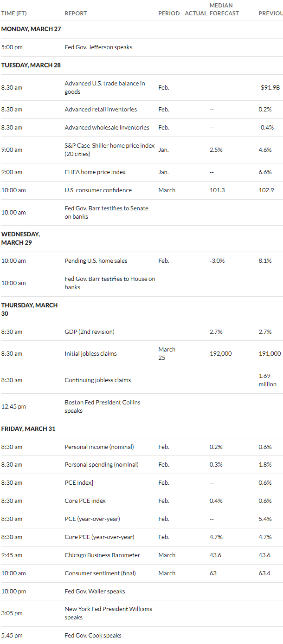Select FHFA home price index report
283x644 pixels.
pos(95,172)
